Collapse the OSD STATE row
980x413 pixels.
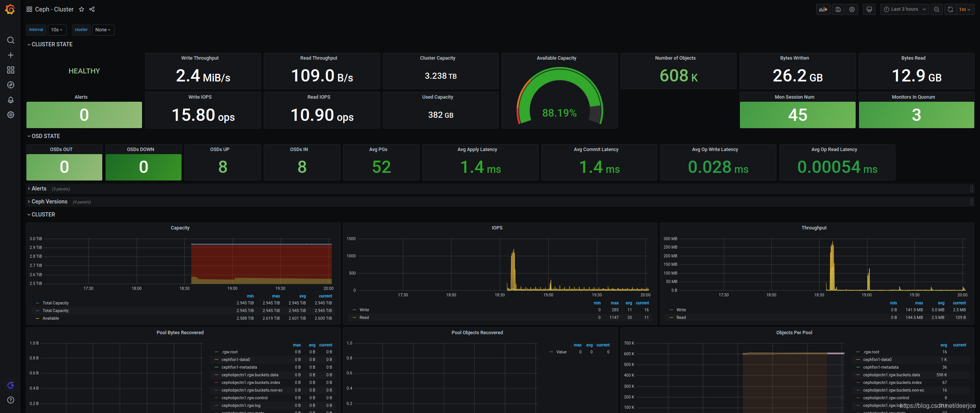pos(44,136)
